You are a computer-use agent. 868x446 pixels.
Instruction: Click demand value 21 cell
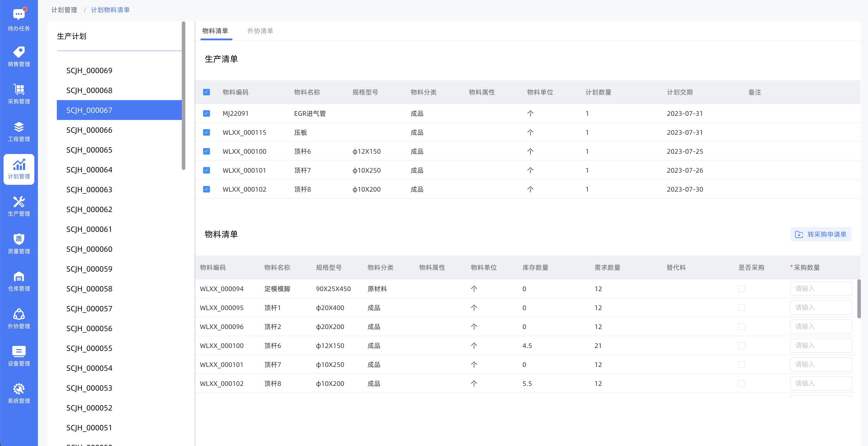point(598,346)
